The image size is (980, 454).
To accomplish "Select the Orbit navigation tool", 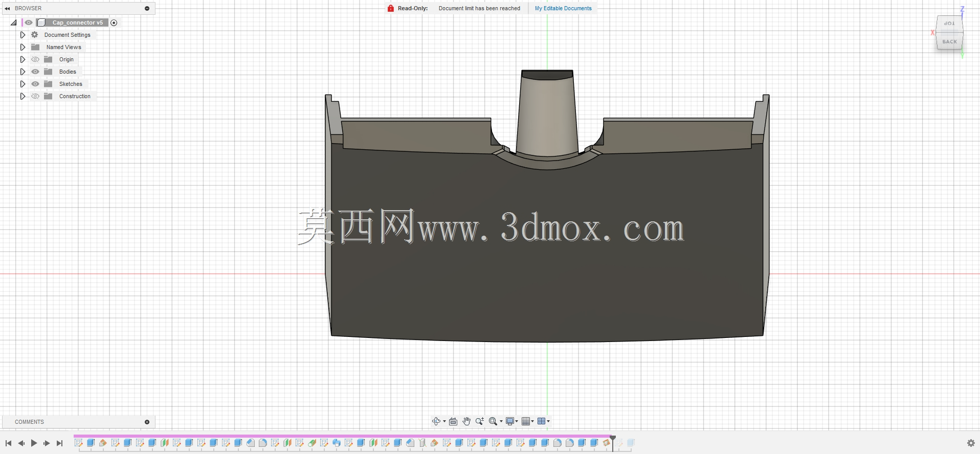I will point(436,421).
